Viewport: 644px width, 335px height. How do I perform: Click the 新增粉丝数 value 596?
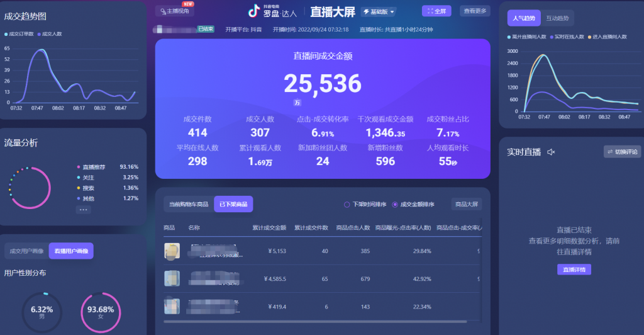(386, 161)
